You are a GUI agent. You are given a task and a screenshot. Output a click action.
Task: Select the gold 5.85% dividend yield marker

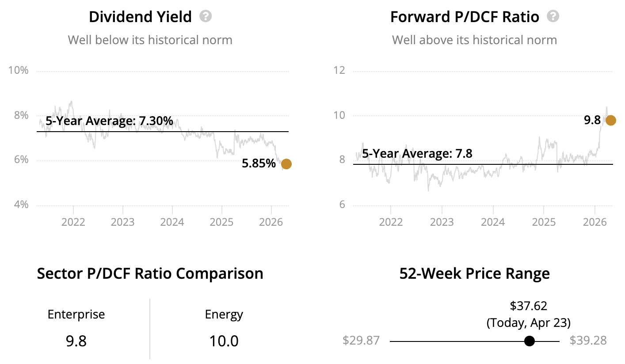tap(286, 164)
